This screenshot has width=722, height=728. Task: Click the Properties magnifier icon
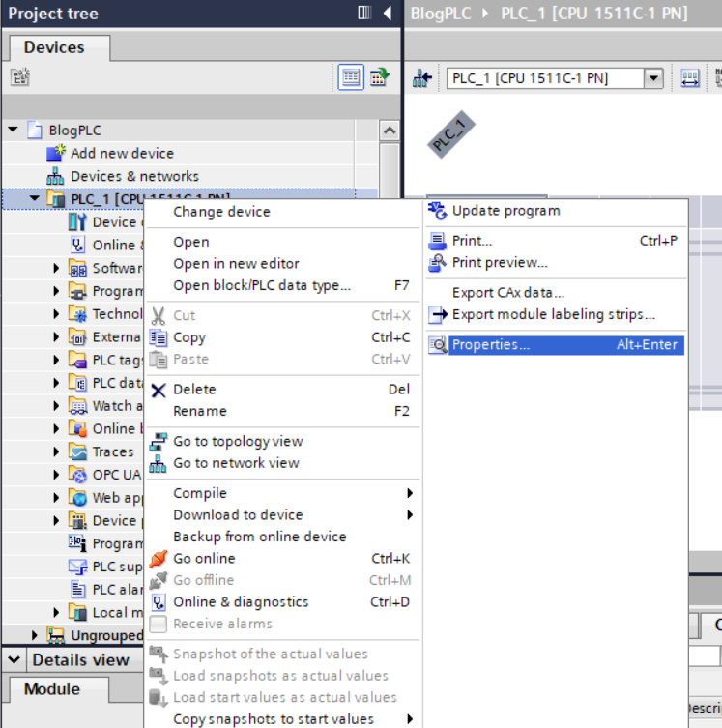point(437,345)
